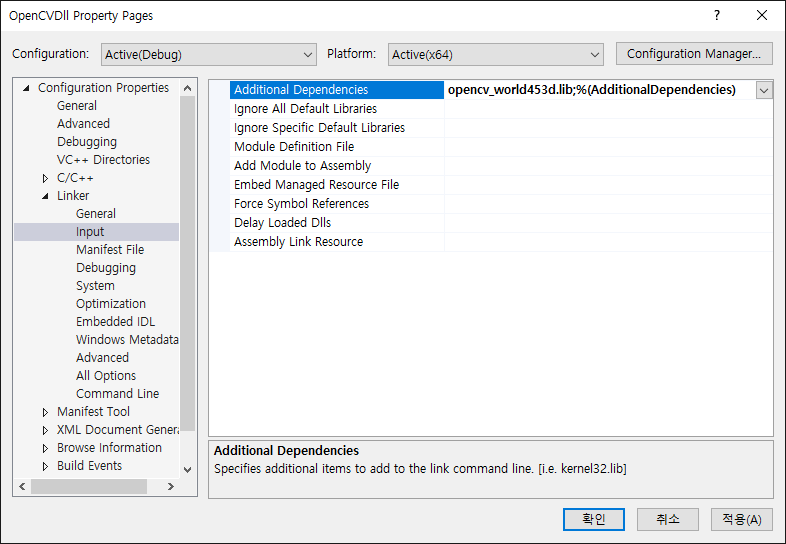Expand the Build Events node
Screen dimensions: 786x544
tap(45, 466)
